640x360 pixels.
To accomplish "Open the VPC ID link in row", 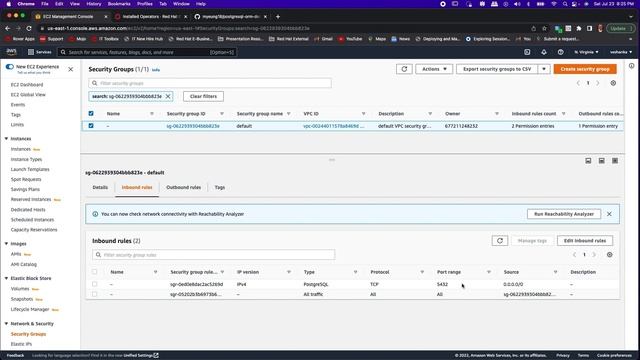I will pyautogui.click(x=333, y=126).
